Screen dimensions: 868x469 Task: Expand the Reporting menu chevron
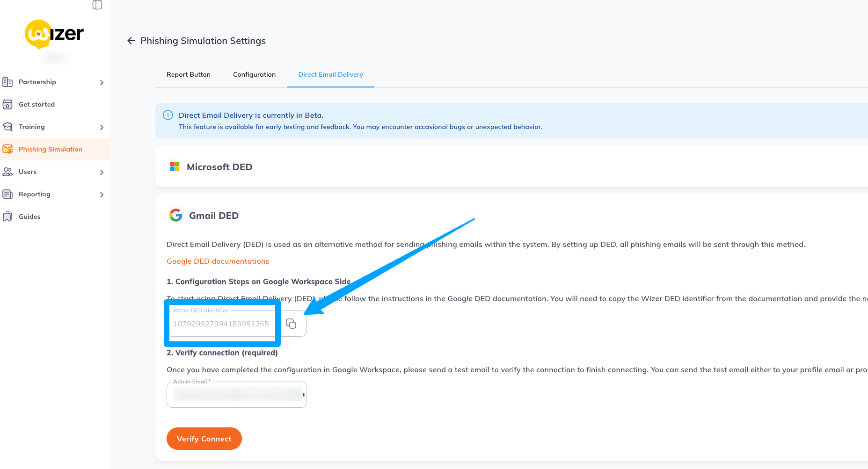pyautogui.click(x=102, y=195)
